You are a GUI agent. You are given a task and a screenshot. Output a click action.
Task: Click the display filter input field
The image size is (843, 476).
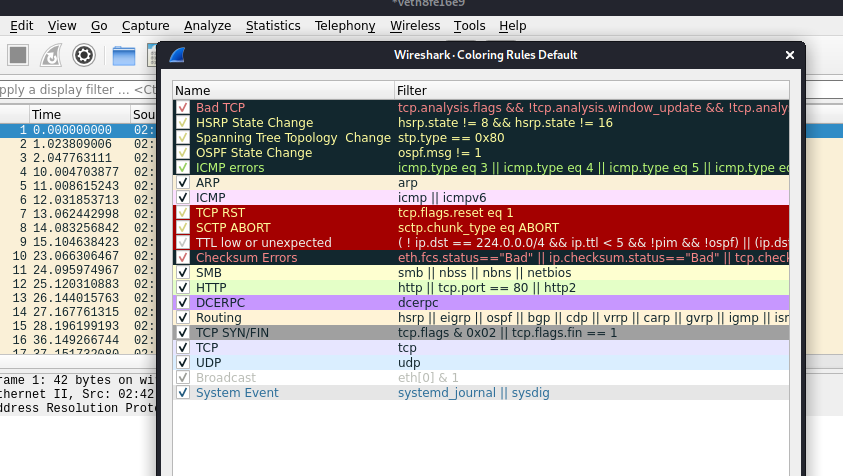click(78, 90)
